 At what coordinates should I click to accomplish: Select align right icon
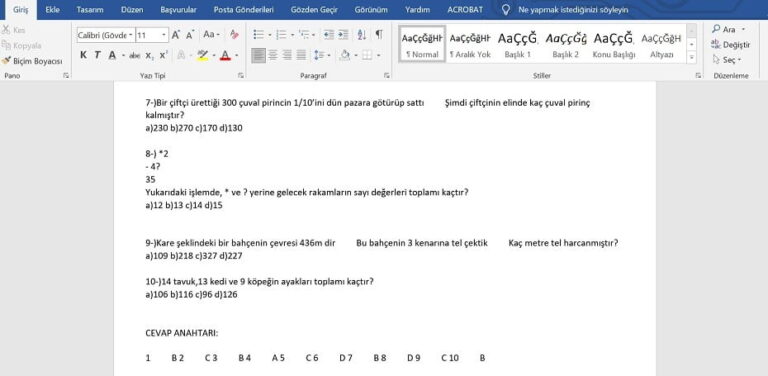coord(287,55)
